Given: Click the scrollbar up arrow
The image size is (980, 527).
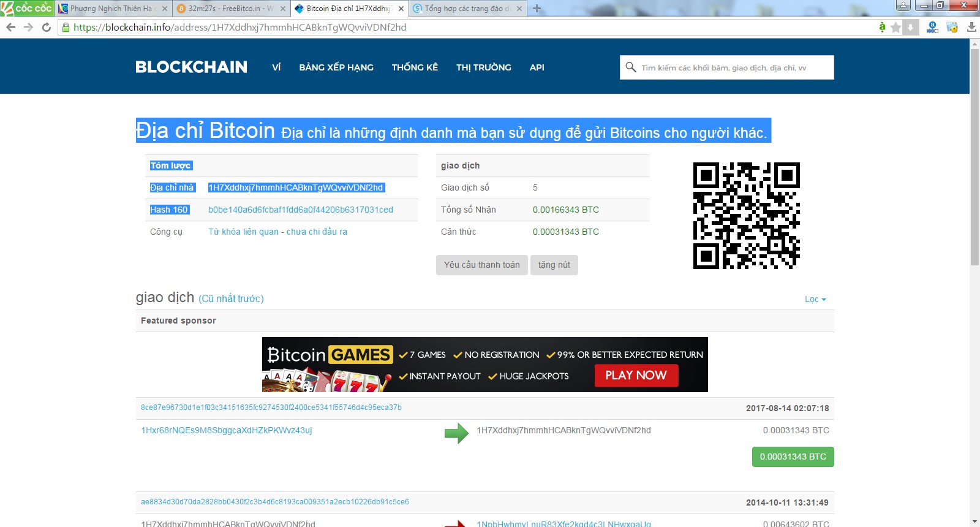Looking at the screenshot, I should [x=974, y=44].
